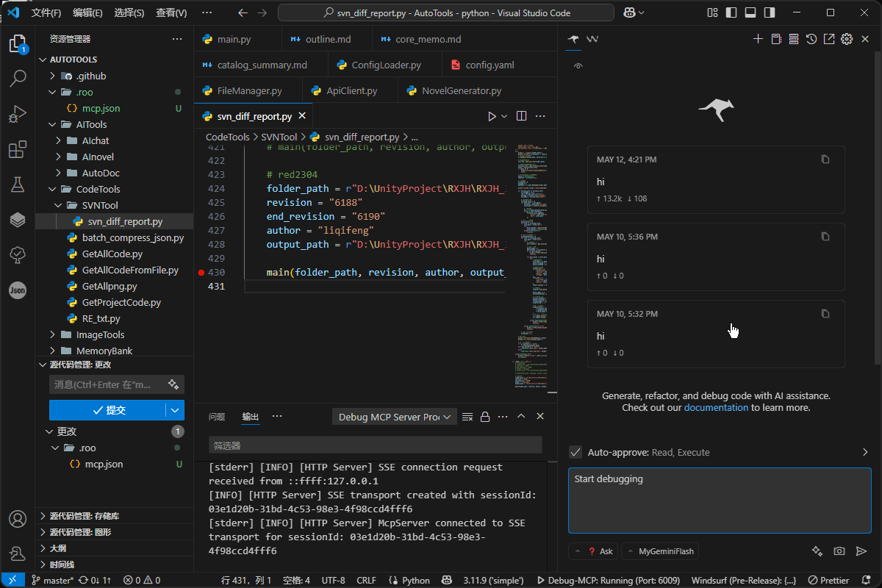Click the Copilot icon in title bar
This screenshot has height=588, width=882.
629,12
